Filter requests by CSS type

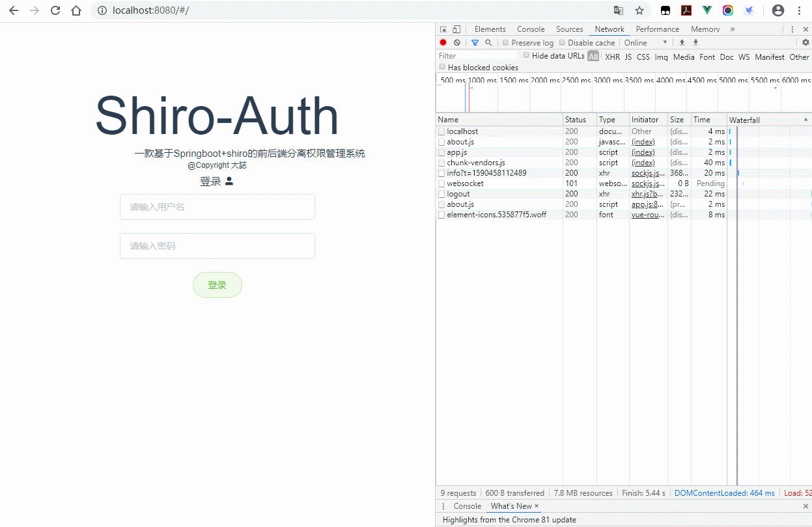pos(643,57)
